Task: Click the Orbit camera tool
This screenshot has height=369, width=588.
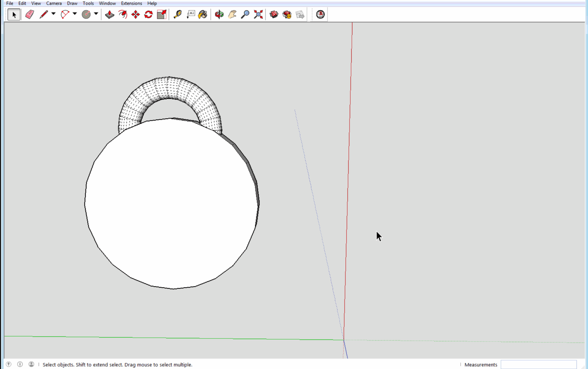Action: coord(219,14)
